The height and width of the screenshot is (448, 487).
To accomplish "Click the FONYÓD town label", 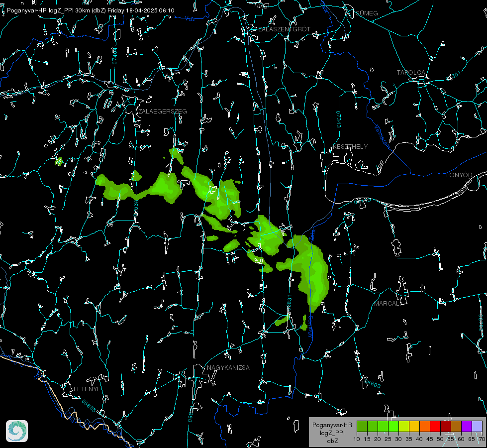I will 459,175.
